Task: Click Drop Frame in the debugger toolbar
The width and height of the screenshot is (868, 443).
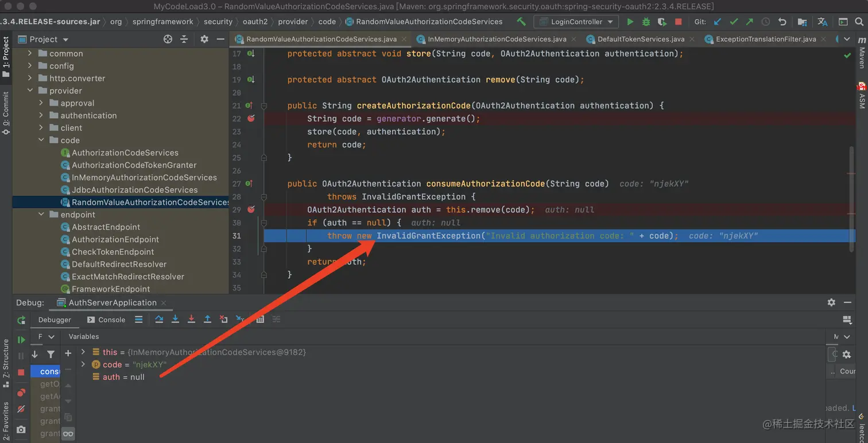Action: tap(223, 320)
